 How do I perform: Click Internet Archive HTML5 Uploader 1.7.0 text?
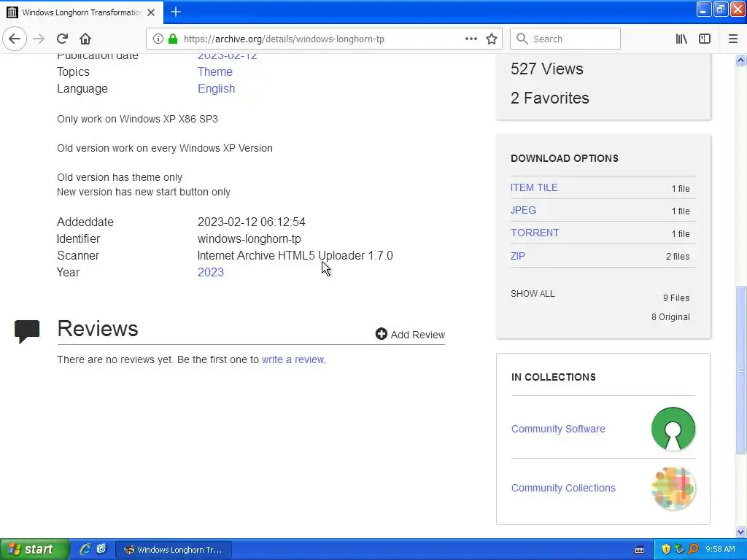pyautogui.click(x=295, y=255)
